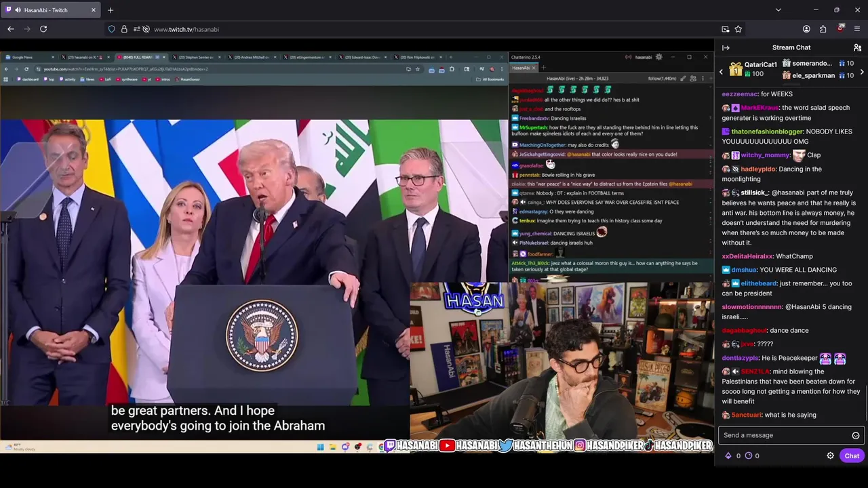Image resolution: width=868 pixels, height=488 pixels.
Task: Click dagabbaghoul username in chat
Action: tap(745, 331)
